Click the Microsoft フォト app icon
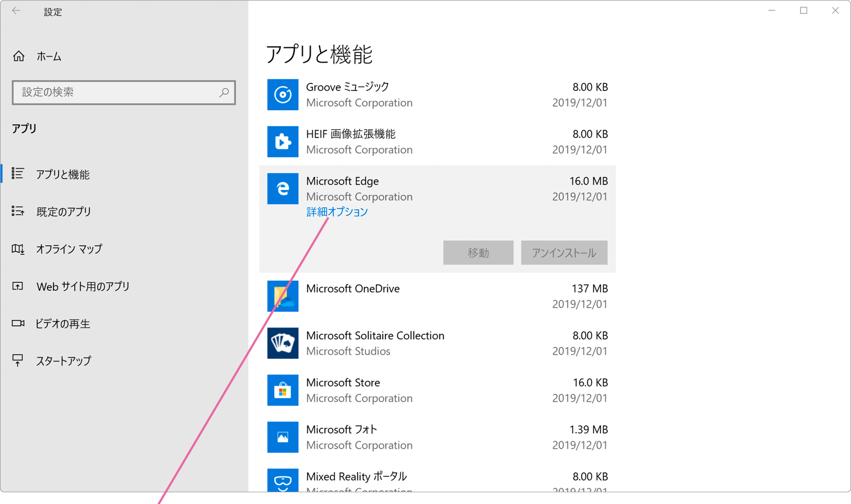 click(282, 437)
